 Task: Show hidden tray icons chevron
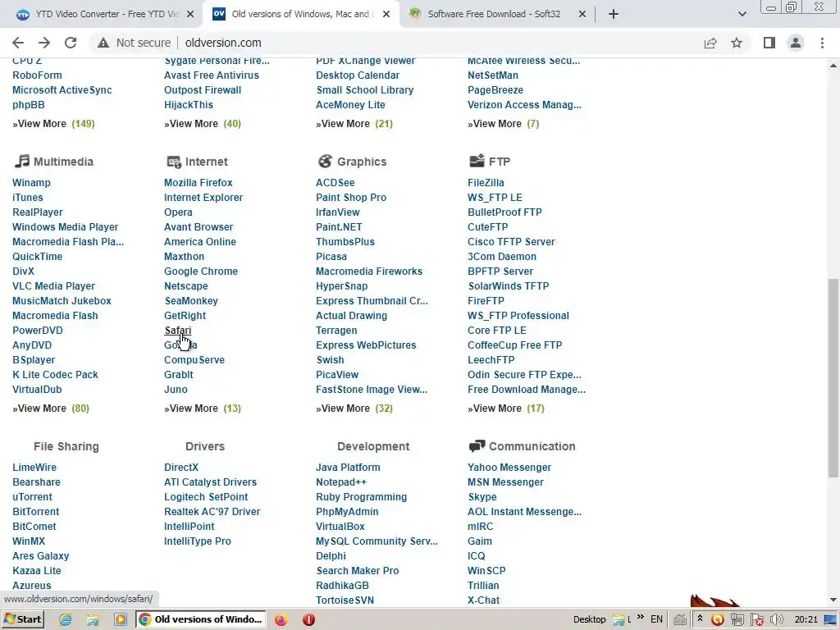click(x=700, y=619)
